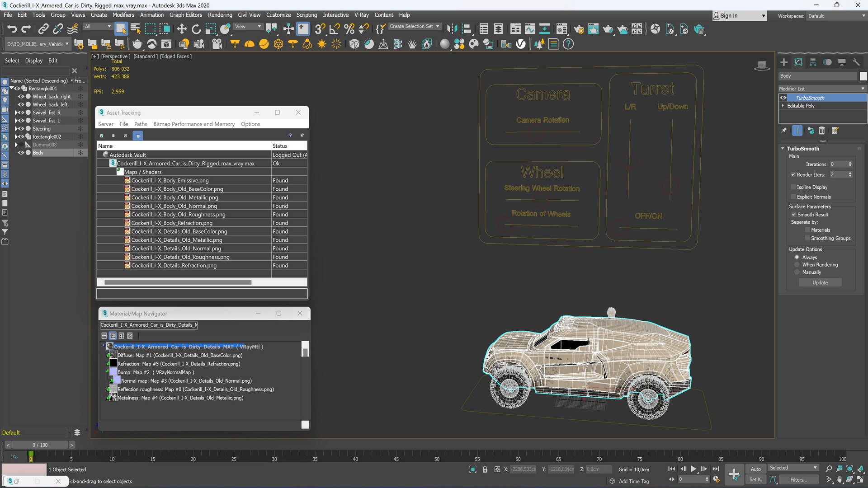Click the V-Ray logo icon in the second toolbar row
The height and width of the screenshot is (488, 868).
tap(521, 44)
